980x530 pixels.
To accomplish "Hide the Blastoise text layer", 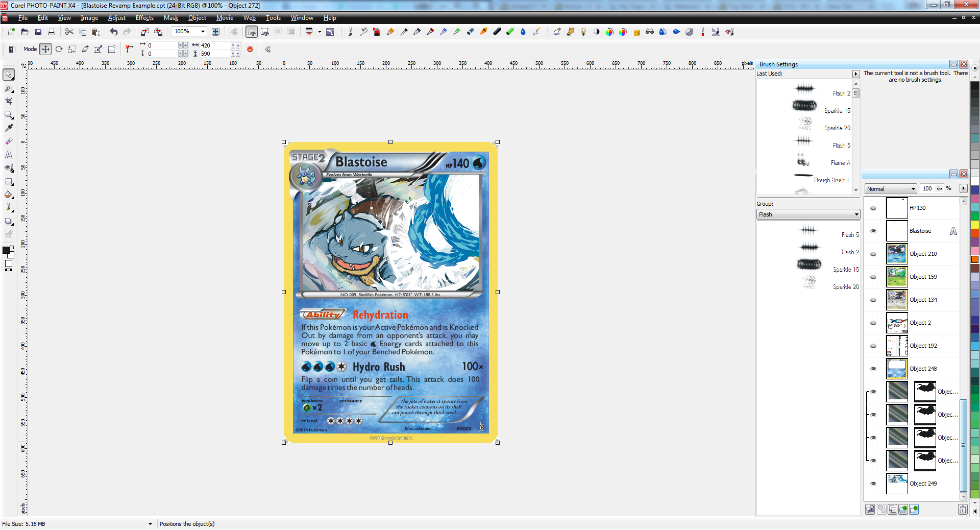I will click(x=873, y=231).
